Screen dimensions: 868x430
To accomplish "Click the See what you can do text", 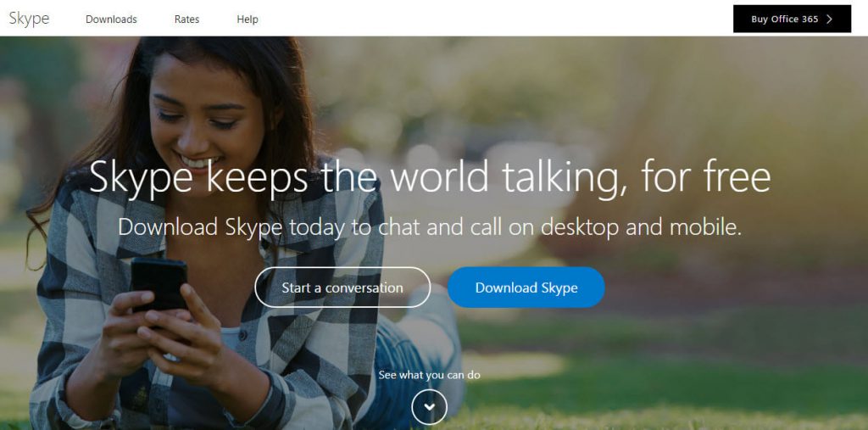I will 429,375.
